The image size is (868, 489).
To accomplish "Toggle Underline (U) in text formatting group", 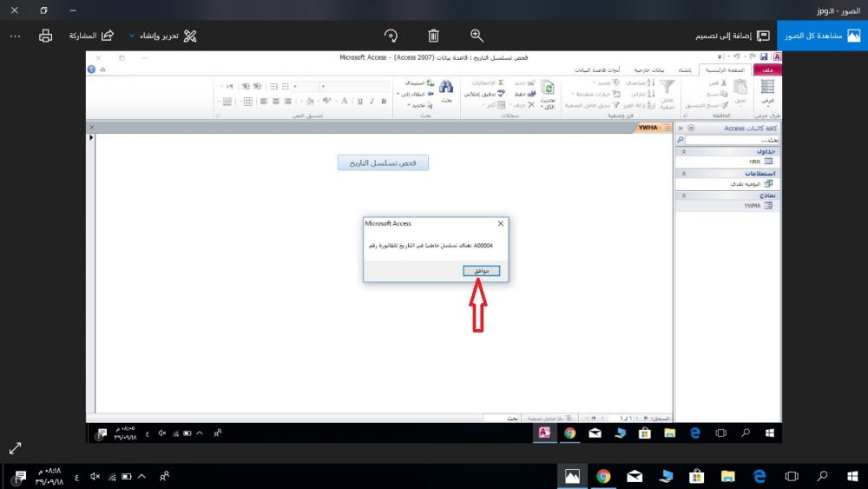I will tap(360, 102).
